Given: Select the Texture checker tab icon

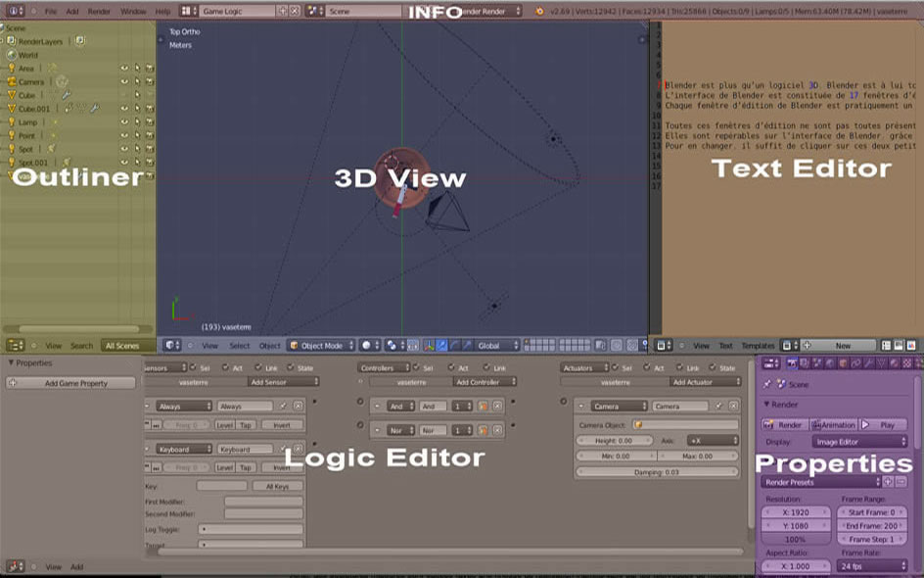Looking at the screenshot, I should coord(906,362).
